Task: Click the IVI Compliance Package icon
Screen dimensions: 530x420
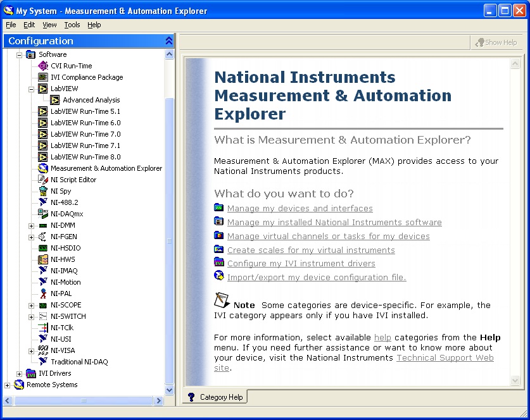Action: (43, 77)
